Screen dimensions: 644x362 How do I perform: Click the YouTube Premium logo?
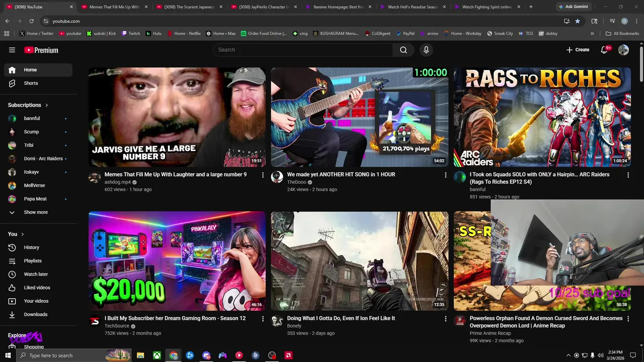tap(41, 50)
